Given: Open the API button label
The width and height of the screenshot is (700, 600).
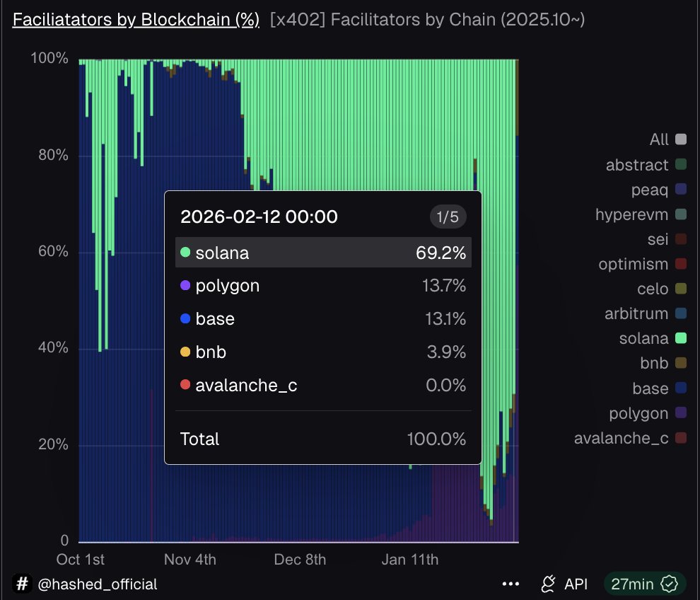Looking at the screenshot, I should 576,584.
